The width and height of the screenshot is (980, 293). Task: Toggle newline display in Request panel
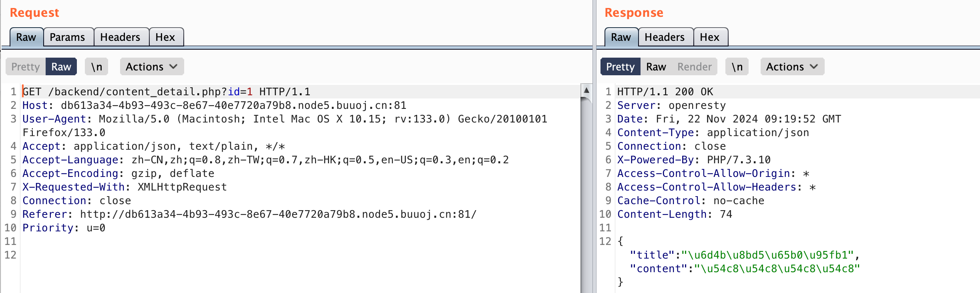(x=96, y=67)
